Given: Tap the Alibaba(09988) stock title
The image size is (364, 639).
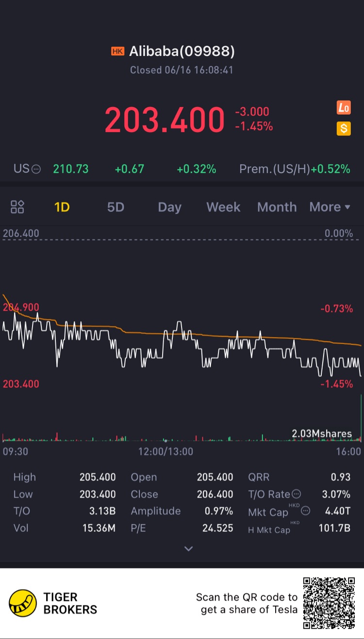Looking at the screenshot, I should pos(182,51).
